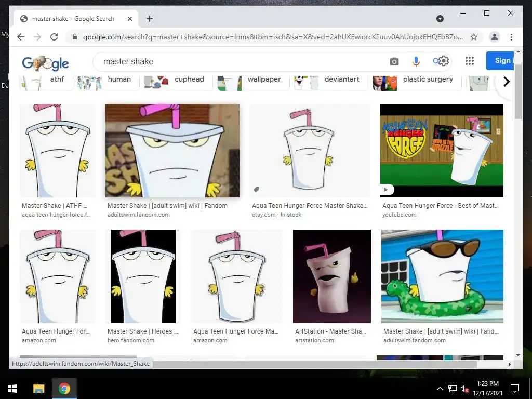Image resolution: width=532 pixels, height=399 pixels.
Task: Click the address bar URL
Action: (x=273, y=37)
